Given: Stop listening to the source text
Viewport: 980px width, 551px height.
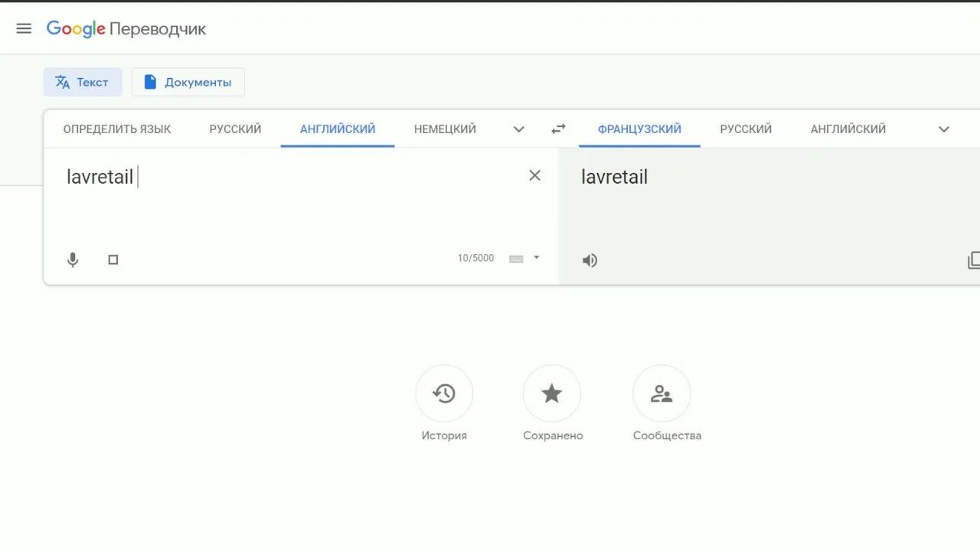Looking at the screenshot, I should (x=113, y=259).
